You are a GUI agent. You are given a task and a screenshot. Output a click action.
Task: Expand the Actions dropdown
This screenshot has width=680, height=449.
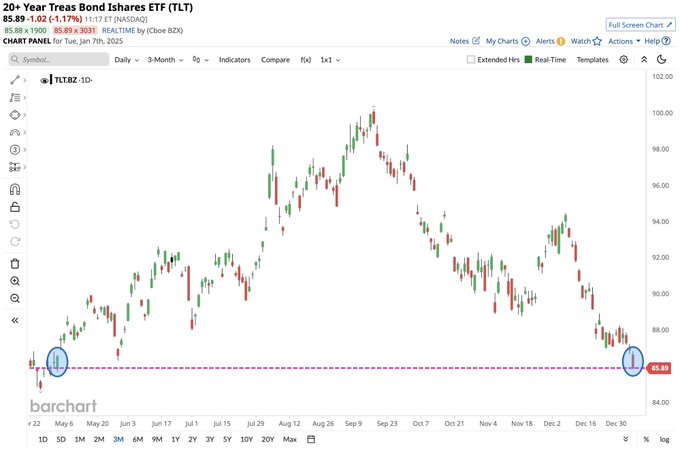point(624,41)
